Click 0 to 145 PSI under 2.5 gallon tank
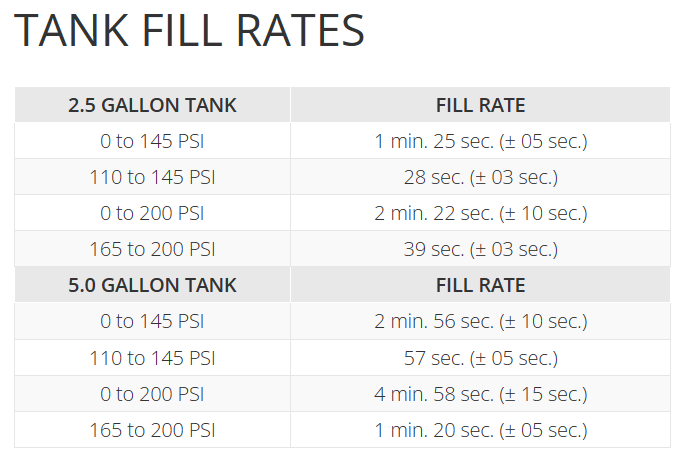 [x=152, y=141]
